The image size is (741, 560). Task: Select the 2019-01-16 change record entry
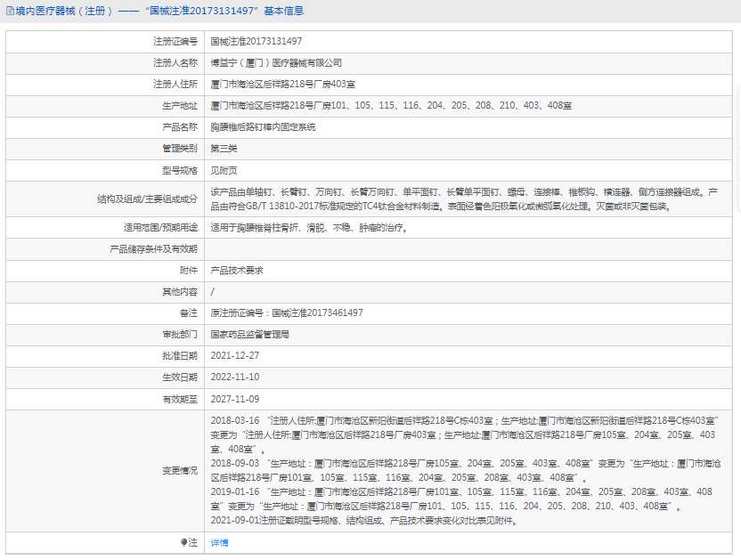[x=461, y=499]
